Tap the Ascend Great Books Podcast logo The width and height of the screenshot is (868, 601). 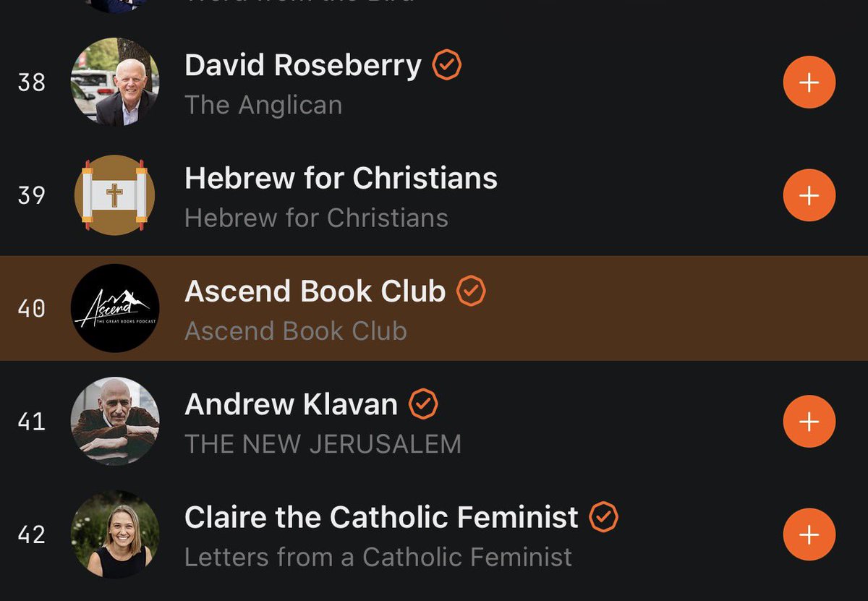tap(115, 308)
